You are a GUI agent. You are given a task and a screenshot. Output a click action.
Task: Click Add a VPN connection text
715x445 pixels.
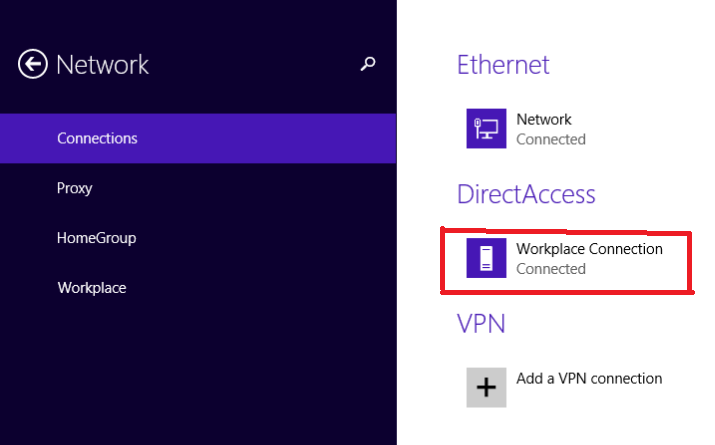(x=589, y=378)
